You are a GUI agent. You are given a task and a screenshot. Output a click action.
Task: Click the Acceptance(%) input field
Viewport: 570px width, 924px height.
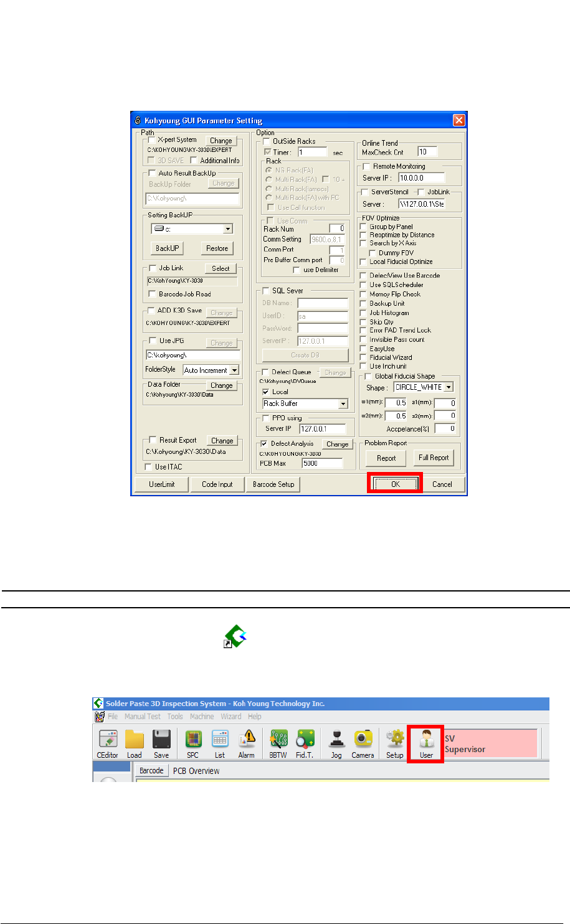click(445, 428)
